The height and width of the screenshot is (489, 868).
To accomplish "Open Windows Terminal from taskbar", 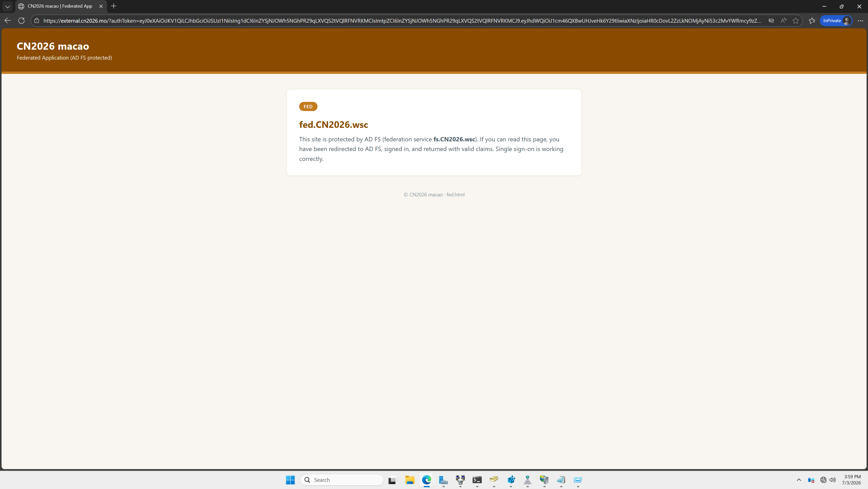I will [x=477, y=480].
